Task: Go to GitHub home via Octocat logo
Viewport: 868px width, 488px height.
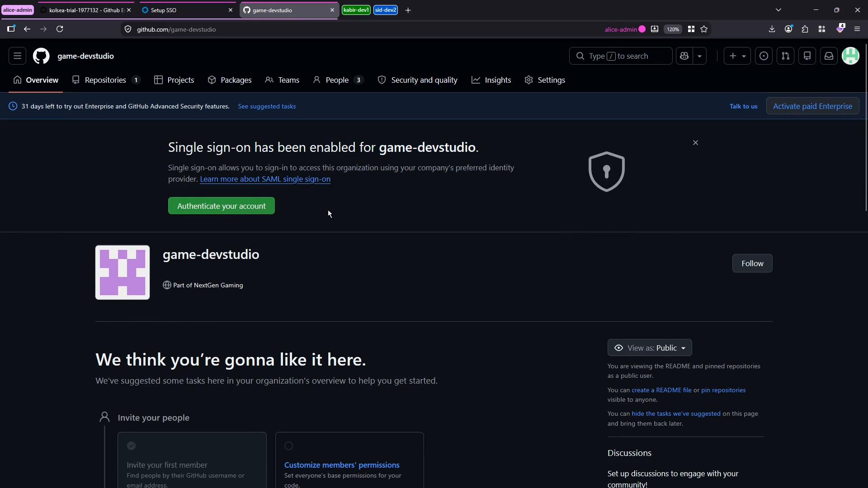Action: click(x=41, y=56)
